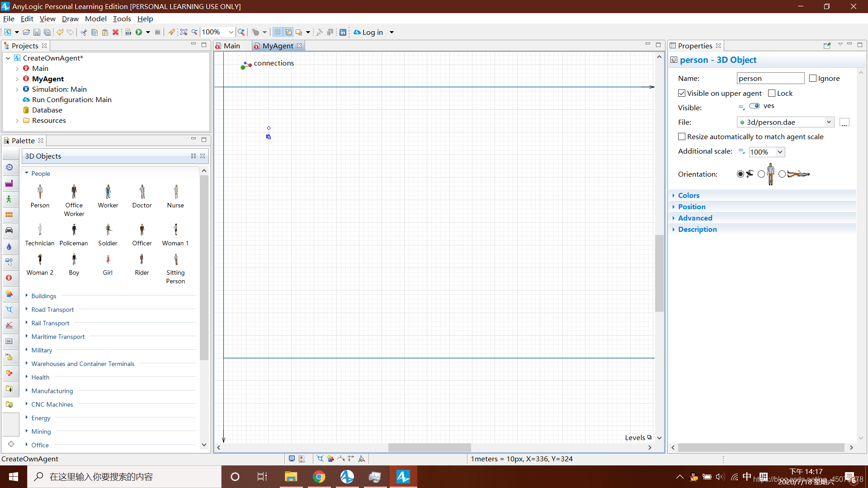The image size is (868, 488).
Task: Expand the Colors section in Properties
Action: tap(689, 195)
